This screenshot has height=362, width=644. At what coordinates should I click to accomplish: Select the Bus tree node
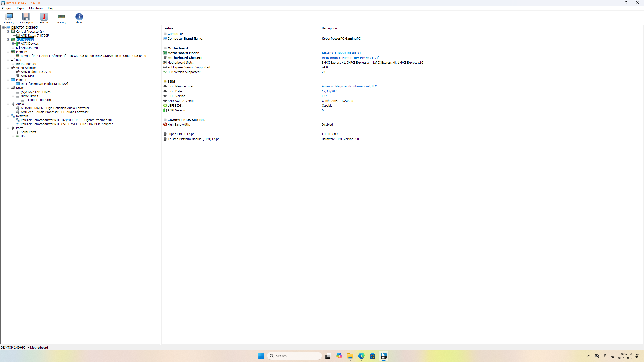[18, 60]
